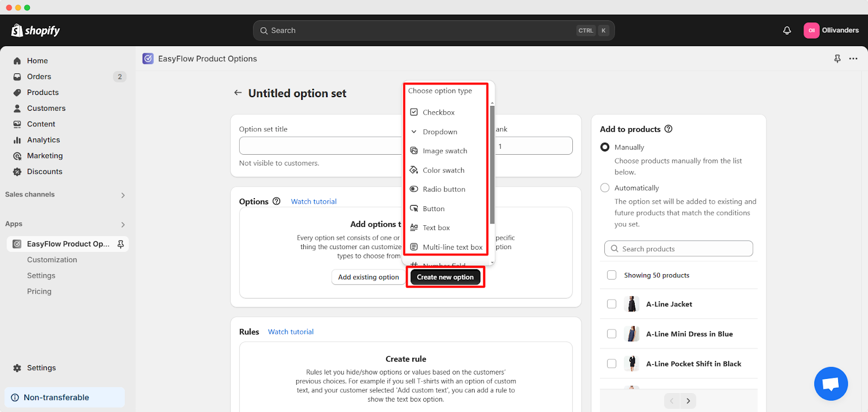This screenshot has height=412, width=868.
Task: Expand the Apps section
Action: click(x=123, y=224)
